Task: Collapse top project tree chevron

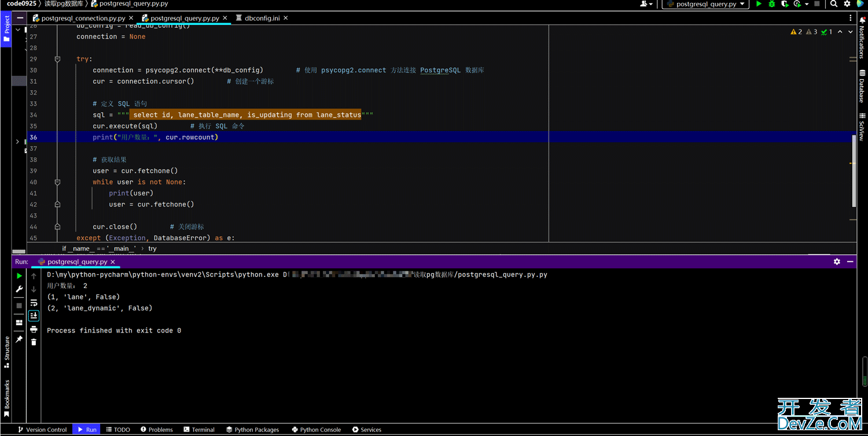Action: click(x=18, y=29)
